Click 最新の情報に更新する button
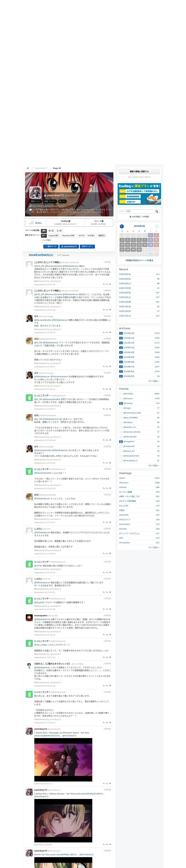Image resolution: width=186 pixels, height=868 pixels. (139, 172)
